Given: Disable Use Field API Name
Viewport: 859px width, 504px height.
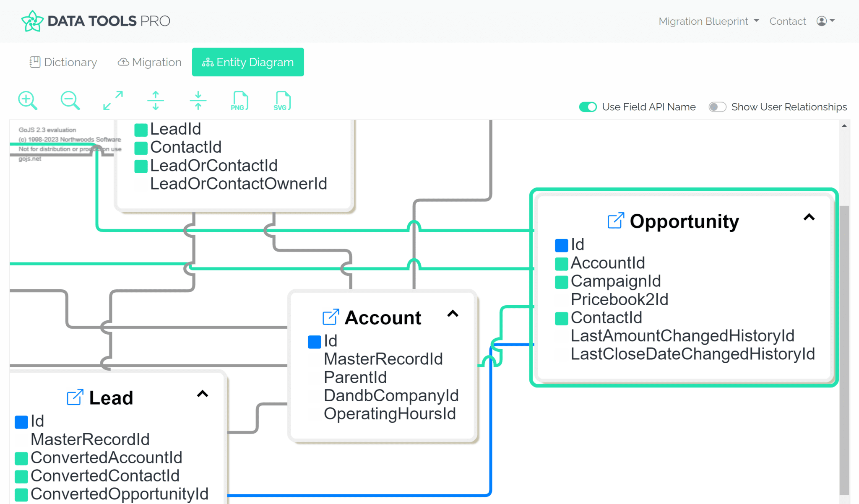Looking at the screenshot, I should (588, 107).
